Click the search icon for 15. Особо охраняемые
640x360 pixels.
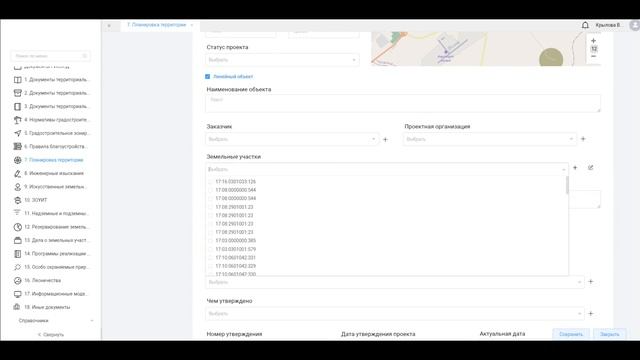click(x=18, y=267)
